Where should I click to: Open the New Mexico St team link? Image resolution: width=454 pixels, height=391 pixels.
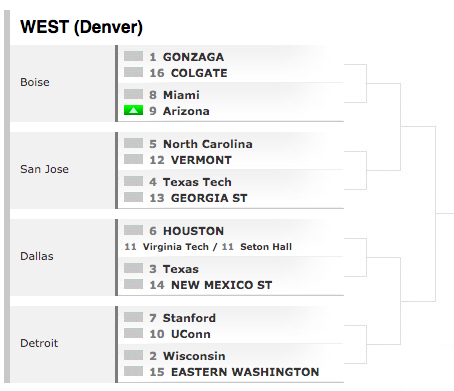[x=221, y=285]
